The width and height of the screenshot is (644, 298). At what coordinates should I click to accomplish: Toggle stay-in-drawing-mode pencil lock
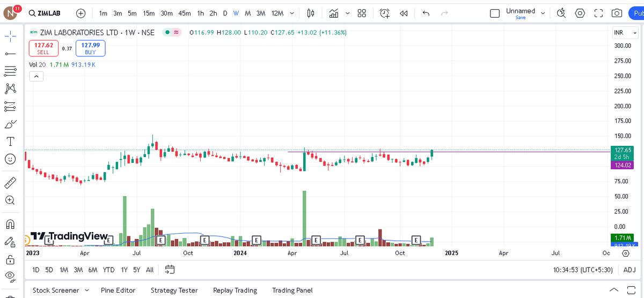coord(10,242)
